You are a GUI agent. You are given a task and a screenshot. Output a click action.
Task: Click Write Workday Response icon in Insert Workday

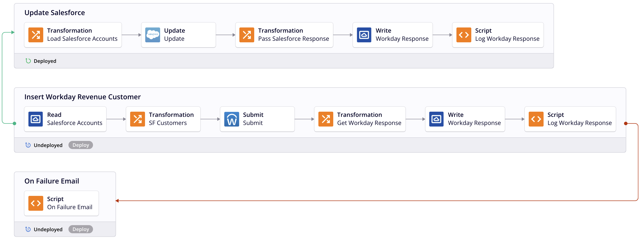click(436, 119)
